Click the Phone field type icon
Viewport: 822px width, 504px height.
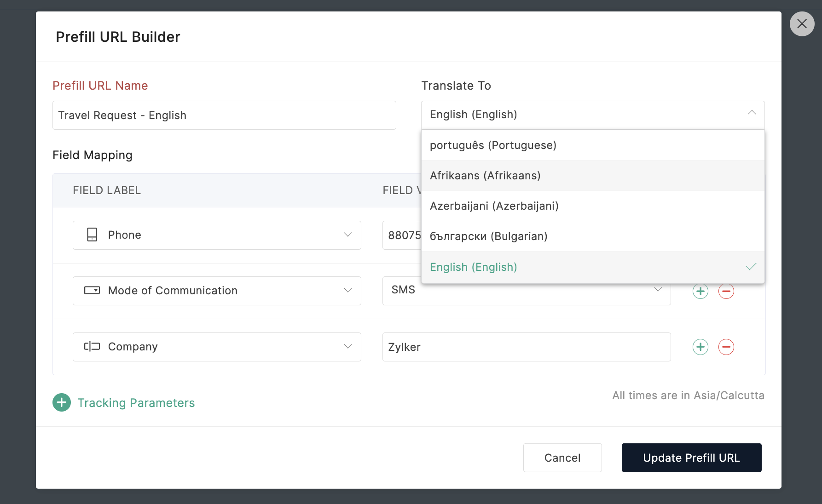coord(92,235)
